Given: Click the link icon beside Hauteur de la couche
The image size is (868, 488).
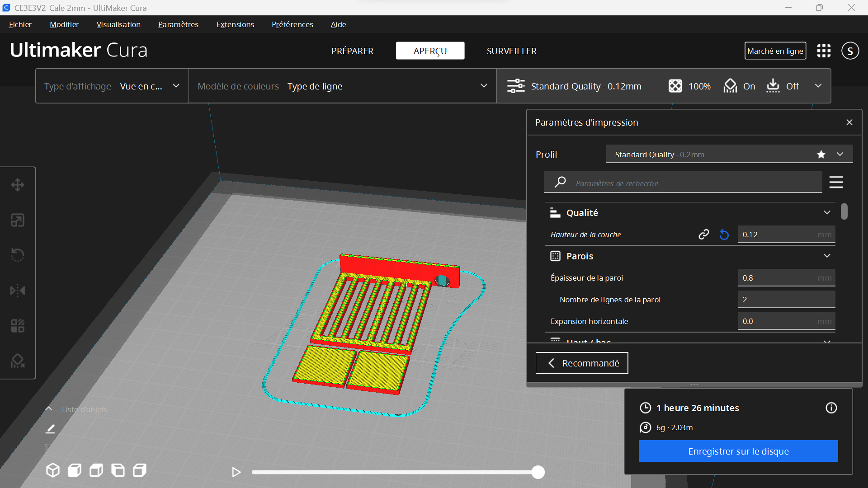Looking at the screenshot, I should tap(703, 235).
